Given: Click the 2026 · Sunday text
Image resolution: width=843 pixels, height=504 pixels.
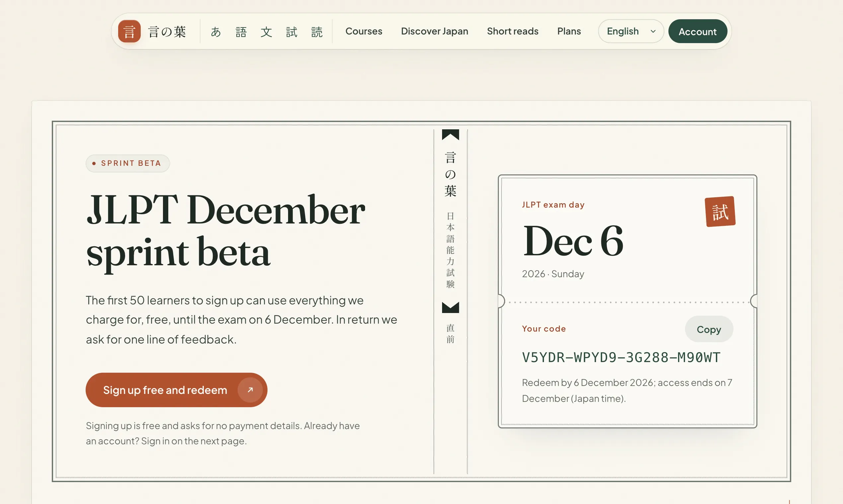Looking at the screenshot, I should tap(553, 274).
